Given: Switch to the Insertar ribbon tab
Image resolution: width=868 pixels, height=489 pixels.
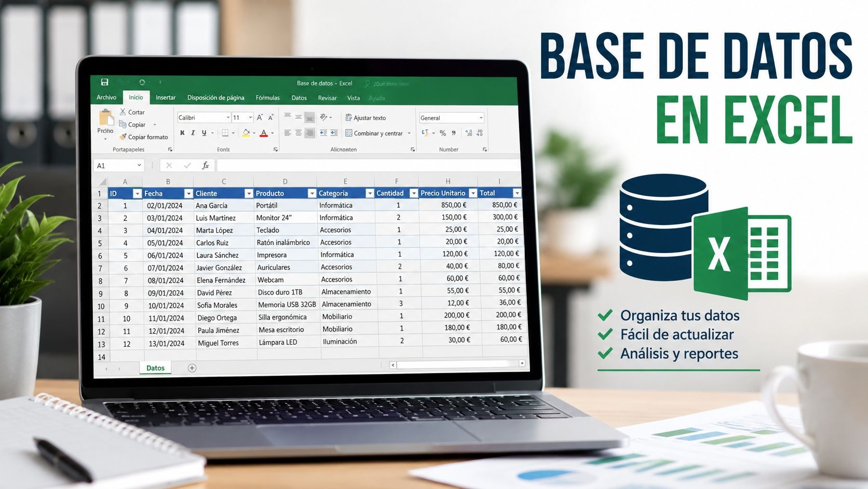Looking at the screenshot, I should coord(166,97).
